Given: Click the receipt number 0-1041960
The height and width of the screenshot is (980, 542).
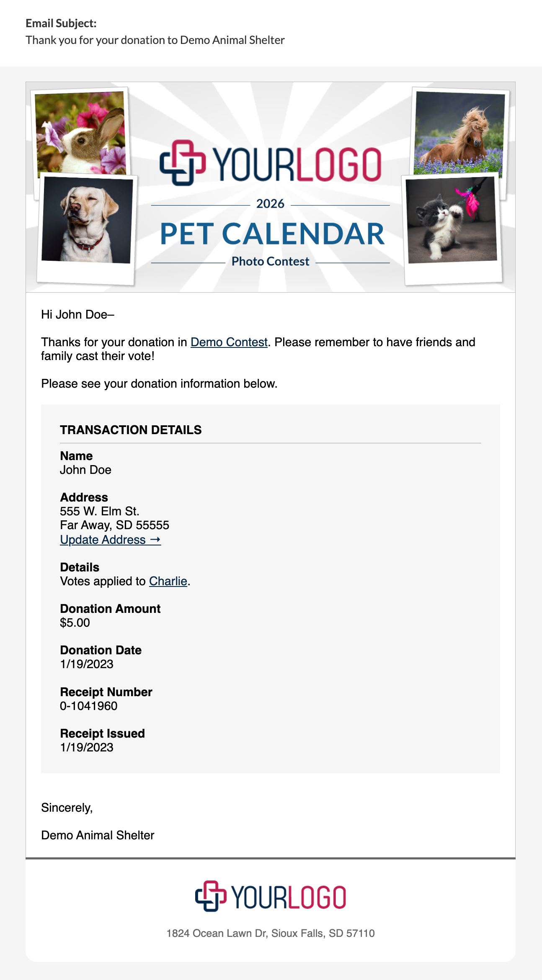Looking at the screenshot, I should 89,706.
